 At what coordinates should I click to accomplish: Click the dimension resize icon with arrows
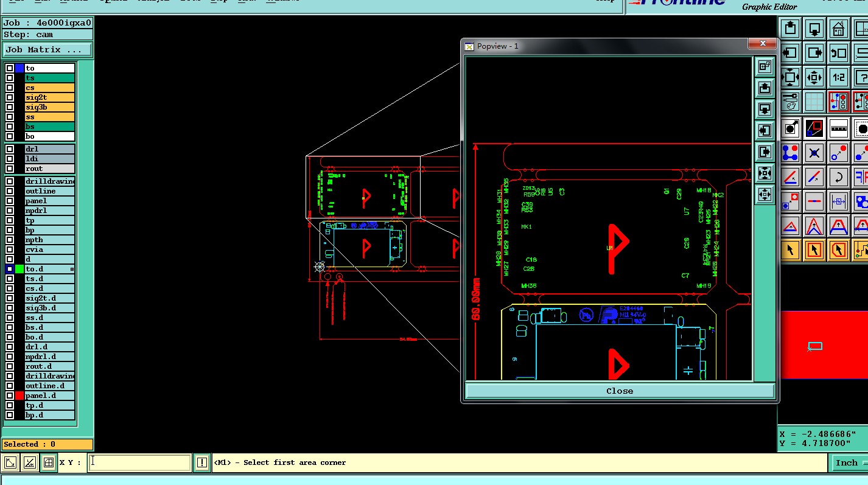click(839, 201)
